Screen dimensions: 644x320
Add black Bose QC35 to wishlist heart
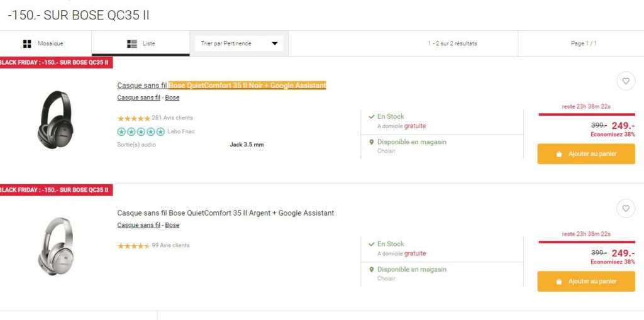[625, 81]
